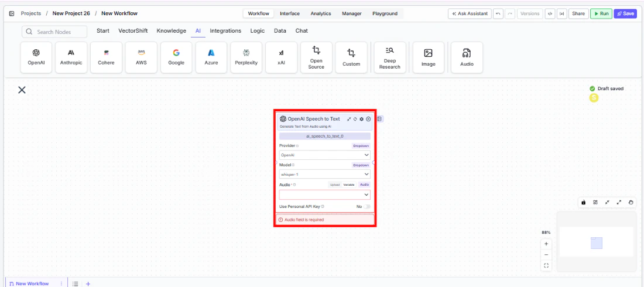Click the redo arrow

pos(510,13)
